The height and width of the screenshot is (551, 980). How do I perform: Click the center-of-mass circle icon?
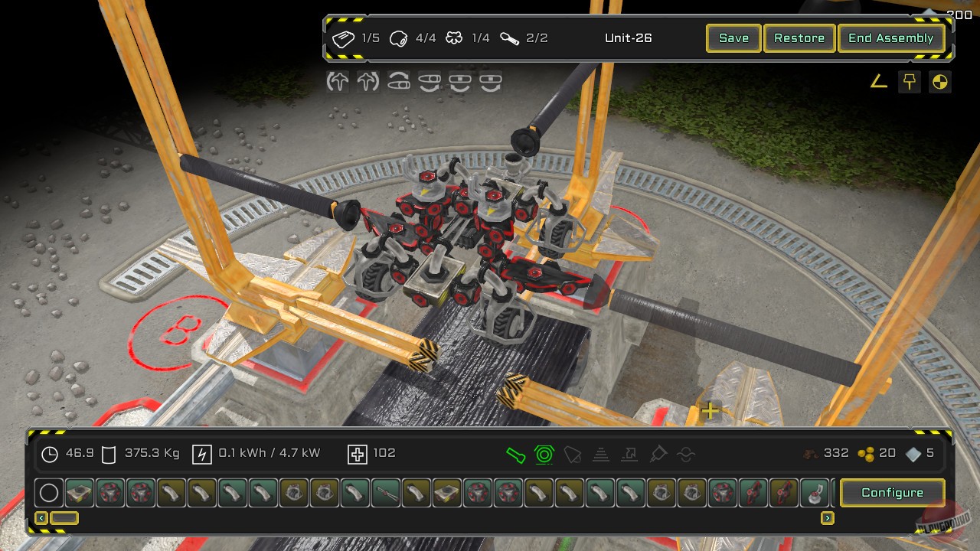[x=939, y=81]
